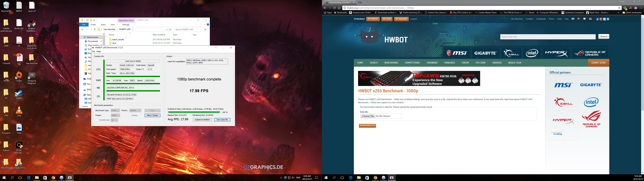
Task: Open the new benches desktop folder
Action: 32,59
